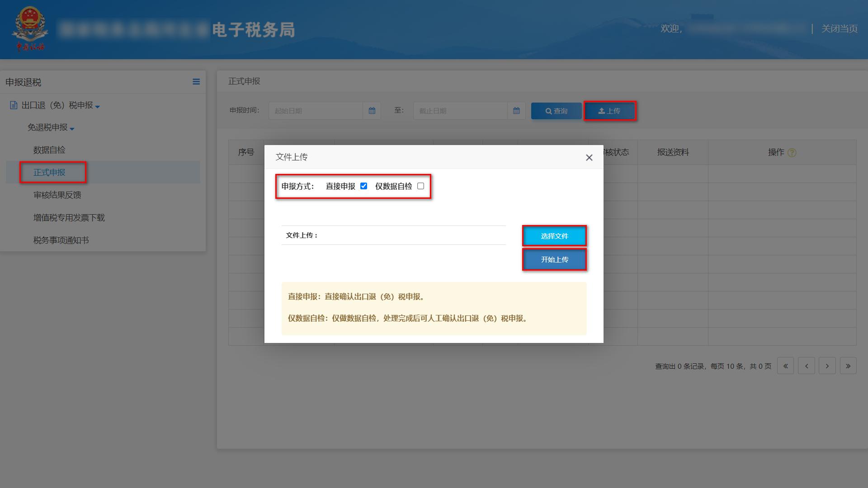This screenshot has height=488, width=868.
Task: Expand next page arrow in pagination
Action: [x=827, y=366]
